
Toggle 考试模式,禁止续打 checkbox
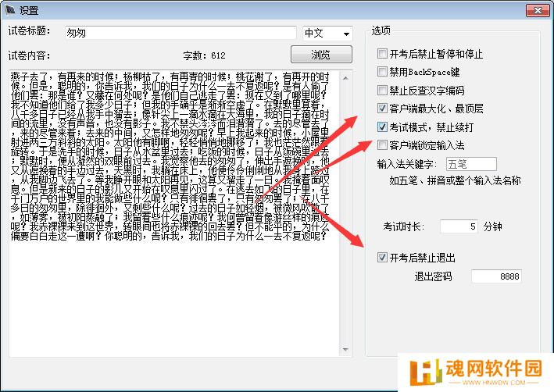pos(382,127)
